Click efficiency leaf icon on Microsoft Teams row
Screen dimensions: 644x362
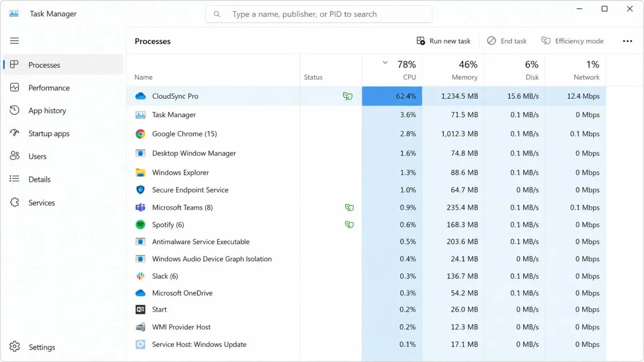349,208
